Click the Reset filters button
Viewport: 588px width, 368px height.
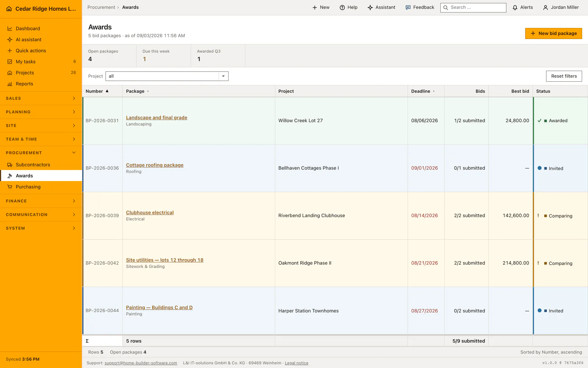(564, 76)
